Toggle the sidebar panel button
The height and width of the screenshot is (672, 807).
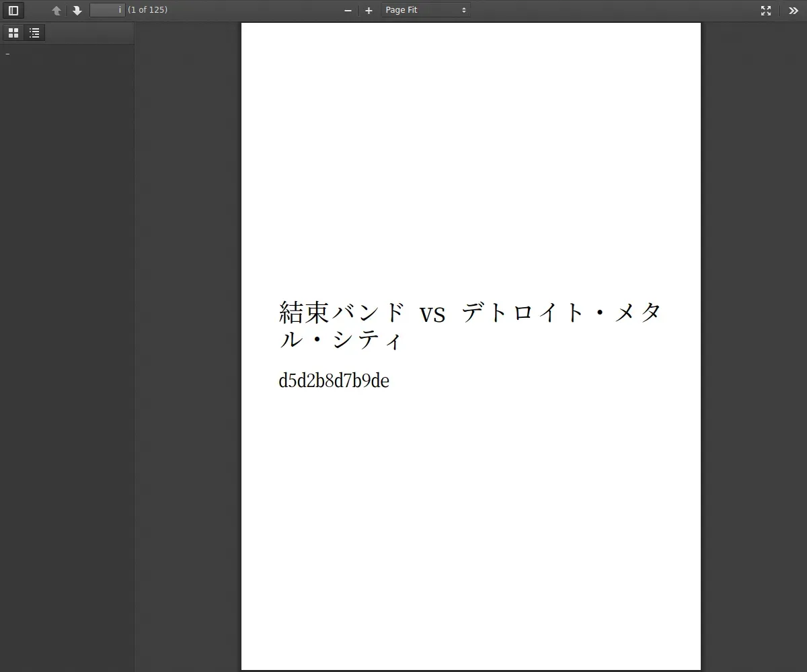point(13,10)
